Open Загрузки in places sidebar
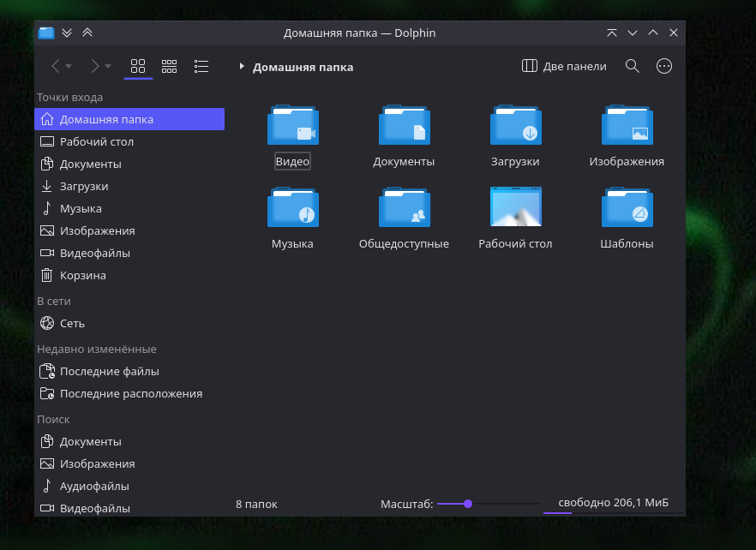The height and width of the screenshot is (550, 756). (x=129, y=186)
